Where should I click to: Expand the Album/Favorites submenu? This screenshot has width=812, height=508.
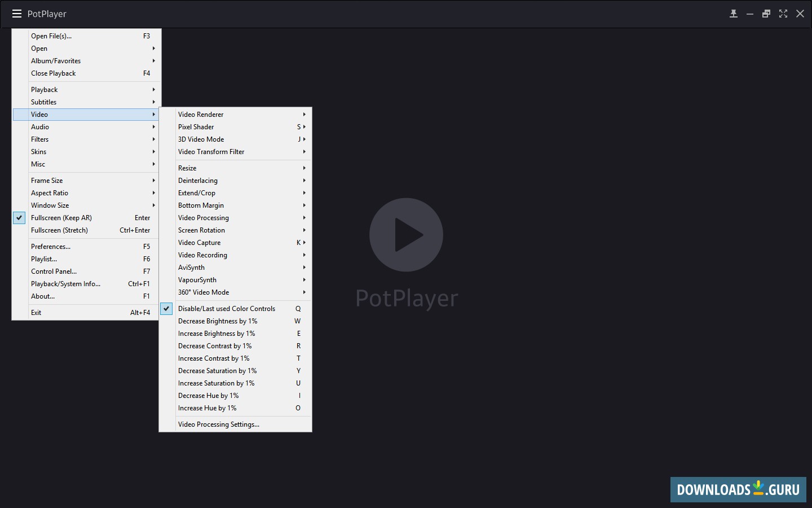(86, 61)
